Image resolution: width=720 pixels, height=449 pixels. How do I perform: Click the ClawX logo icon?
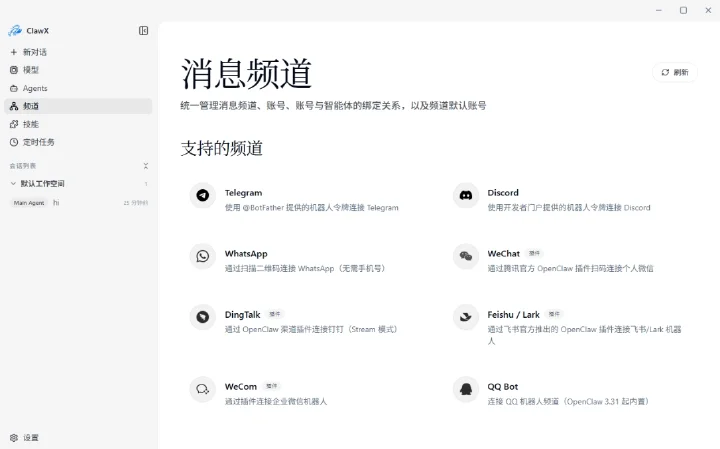(15, 31)
